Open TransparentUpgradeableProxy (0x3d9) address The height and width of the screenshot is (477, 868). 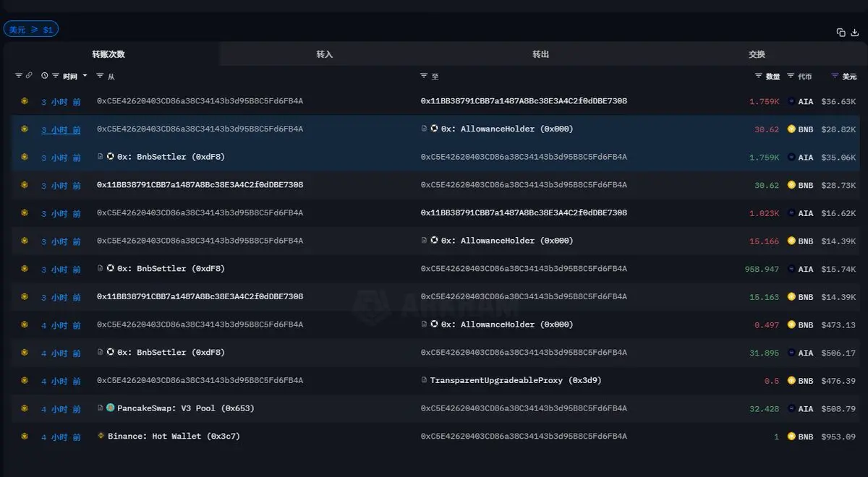pyautogui.click(x=516, y=380)
